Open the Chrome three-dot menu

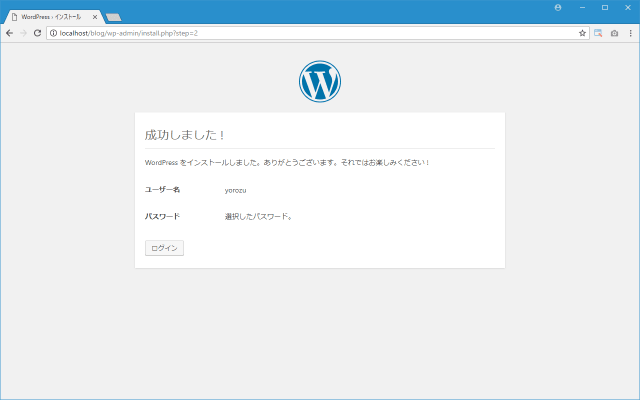(631, 33)
